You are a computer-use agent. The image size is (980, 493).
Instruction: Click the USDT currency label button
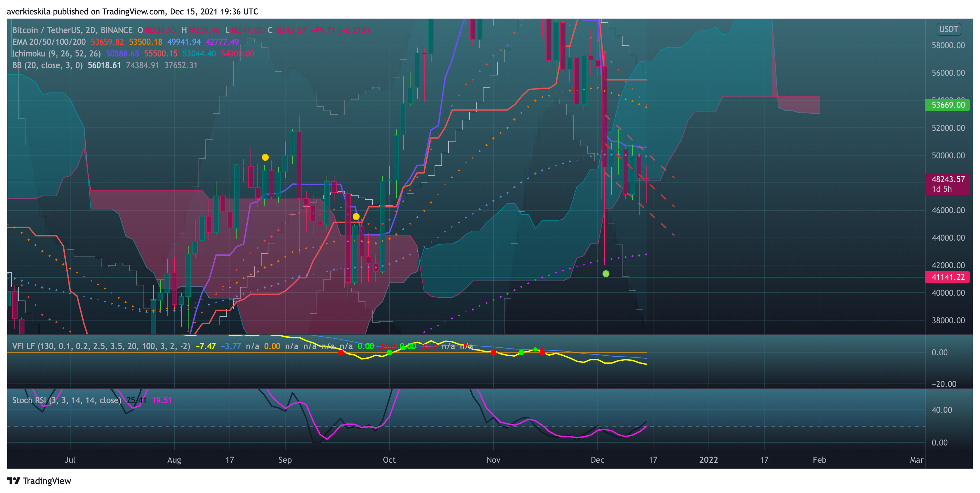point(948,29)
